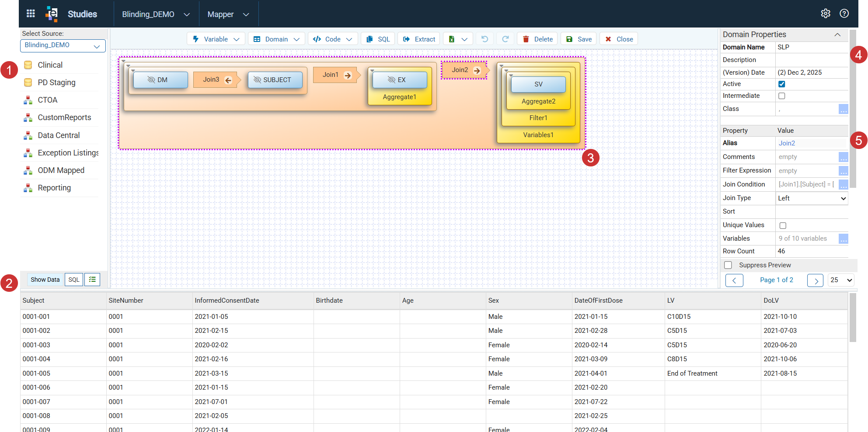Tick the Suppress Preview checkbox

pos(728,265)
